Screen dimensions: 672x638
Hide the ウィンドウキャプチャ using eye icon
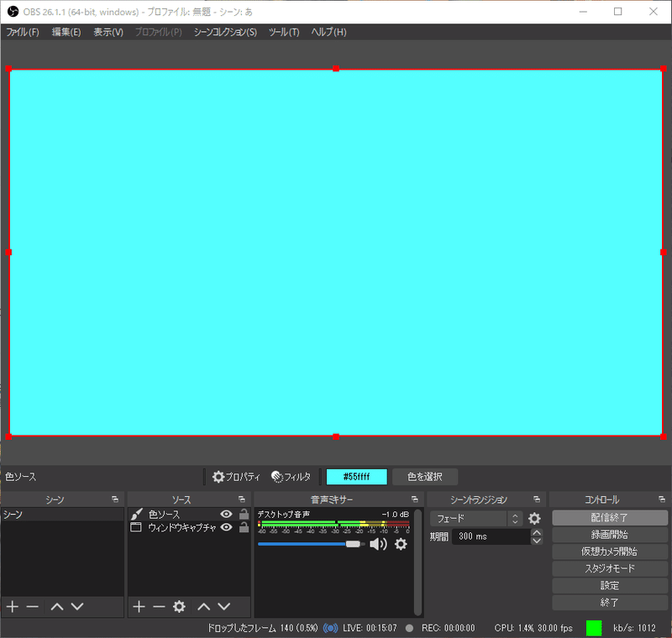click(226, 527)
